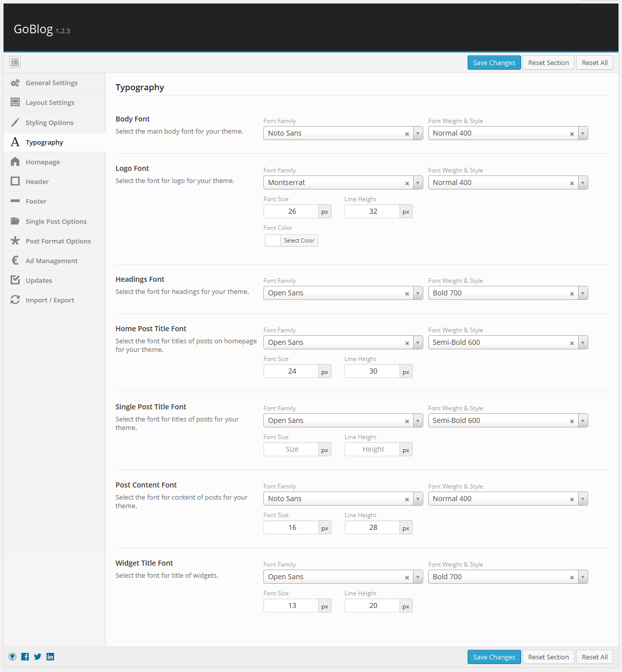Click the expand-all options icon
This screenshot has width=622, height=672.
pos(15,62)
